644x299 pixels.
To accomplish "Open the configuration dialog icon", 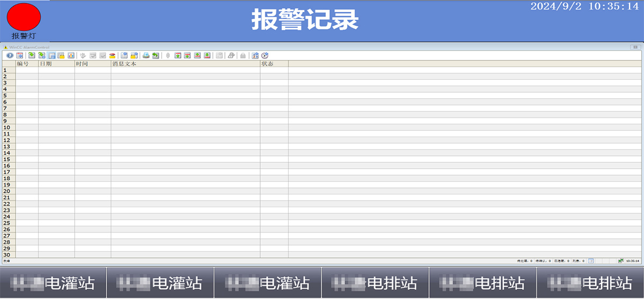I will (19, 55).
